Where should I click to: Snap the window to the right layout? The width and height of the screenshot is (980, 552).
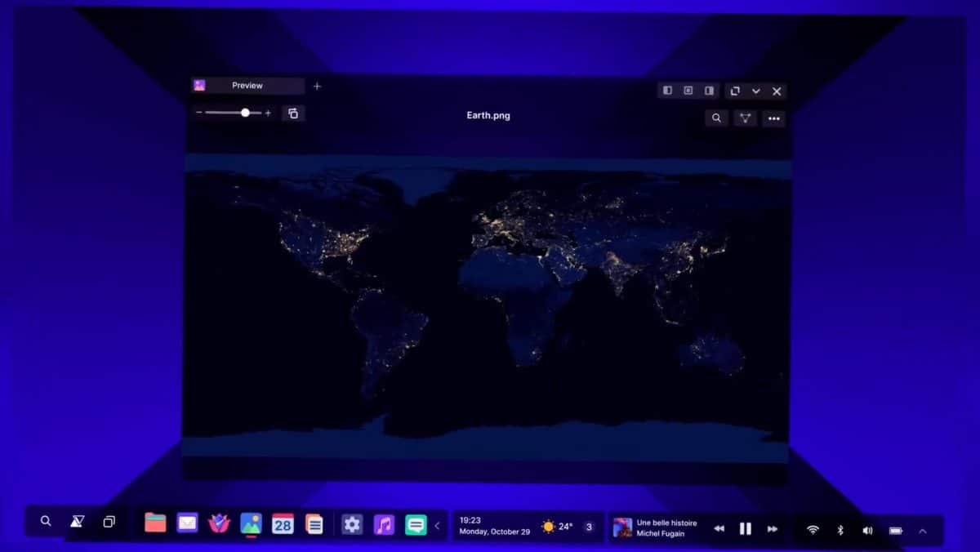[x=709, y=91]
